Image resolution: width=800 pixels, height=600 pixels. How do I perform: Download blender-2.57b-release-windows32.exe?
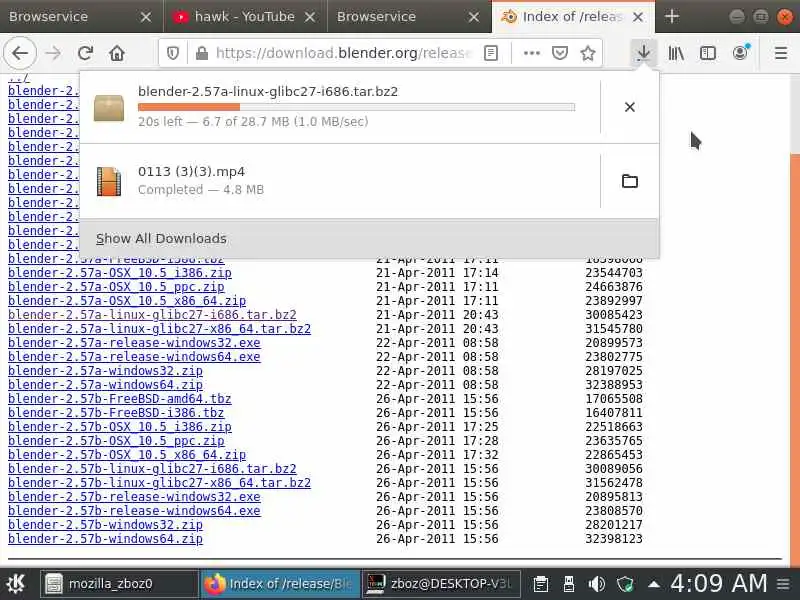[x=134, y=497]
